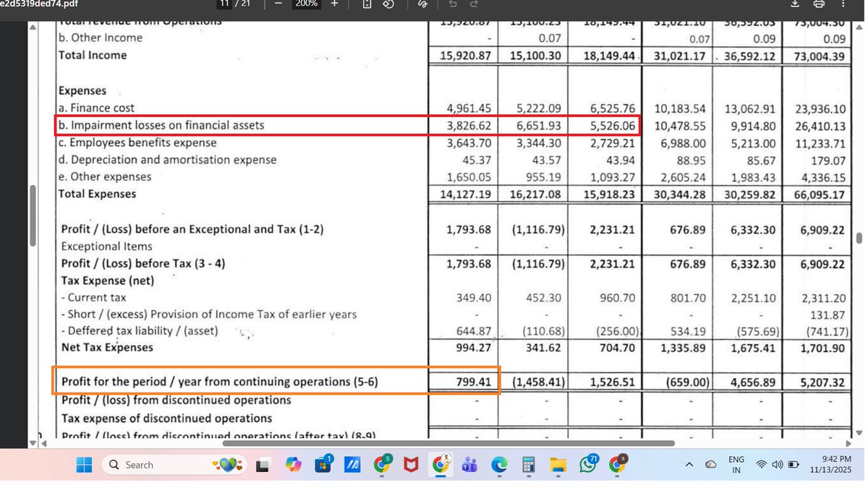Screen dimensions: 868x488
Task: Open OneDrive cloud status in tray
Action: coord(711,464)
